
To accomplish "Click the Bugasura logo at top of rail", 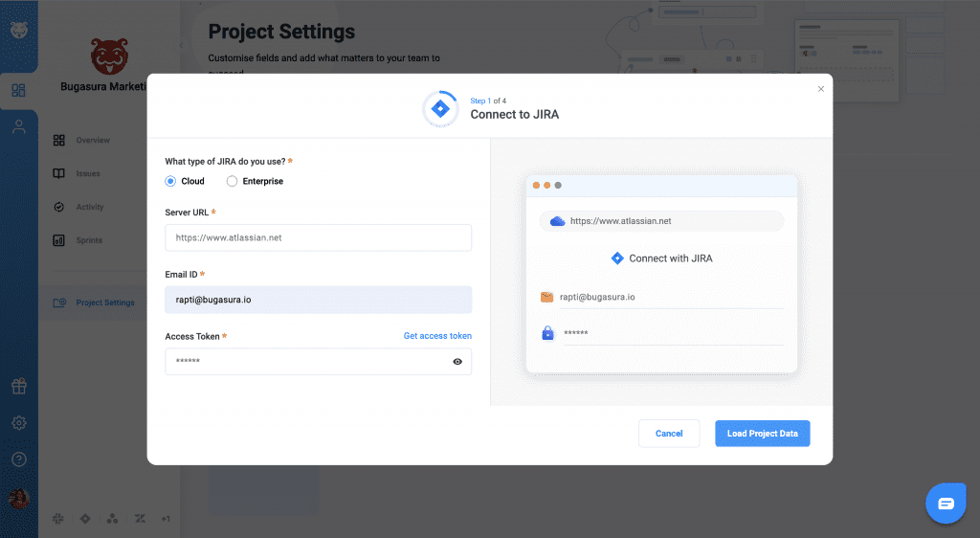I will click(19, 30).
